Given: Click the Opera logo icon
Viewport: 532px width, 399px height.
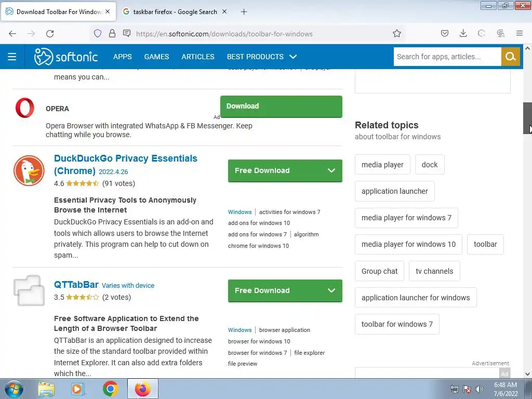Looking at the screenshot, I should [x=25, y=108].
